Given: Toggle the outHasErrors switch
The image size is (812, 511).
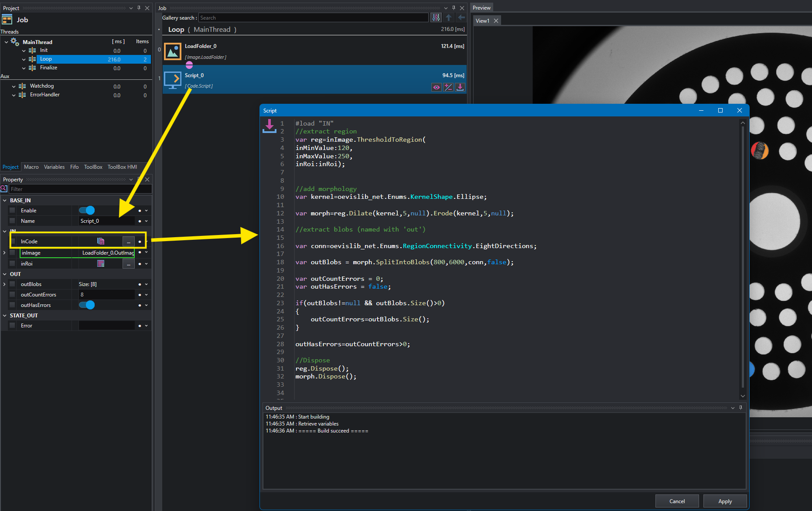Looking at the screenshot, I should (87, 305).
